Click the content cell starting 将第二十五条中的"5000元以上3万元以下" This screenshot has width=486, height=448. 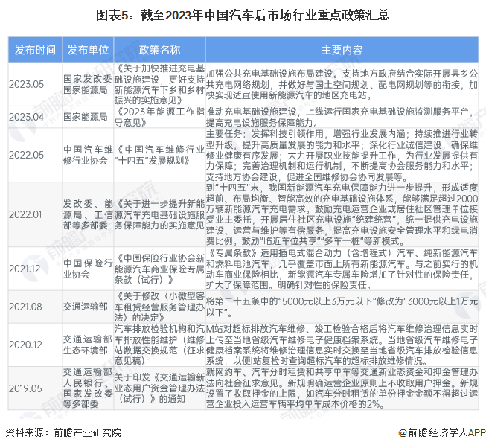click(342, 307)
